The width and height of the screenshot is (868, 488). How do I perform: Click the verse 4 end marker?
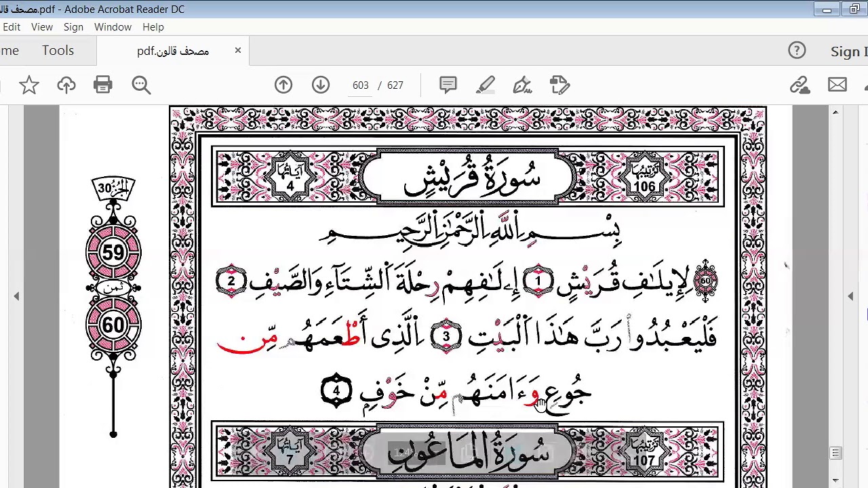pos(336,391)
